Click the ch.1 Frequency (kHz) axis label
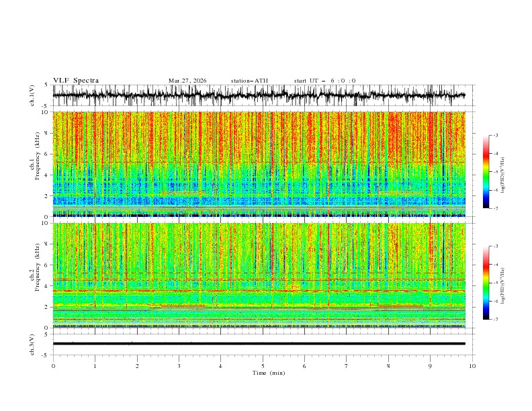This screenshot has height=411, width=532. [35, 156]
